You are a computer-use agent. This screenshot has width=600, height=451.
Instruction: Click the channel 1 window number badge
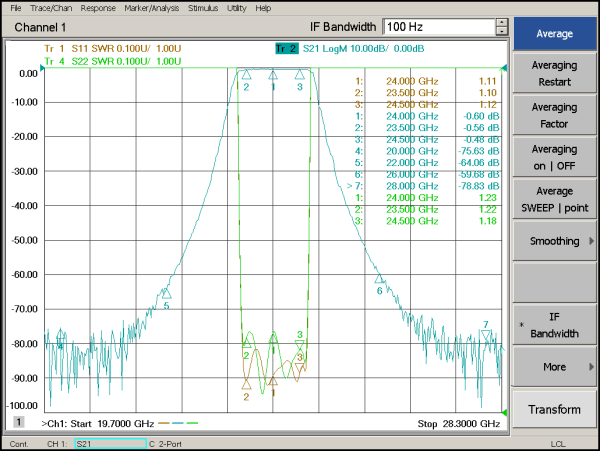click(x=18, y=422)
